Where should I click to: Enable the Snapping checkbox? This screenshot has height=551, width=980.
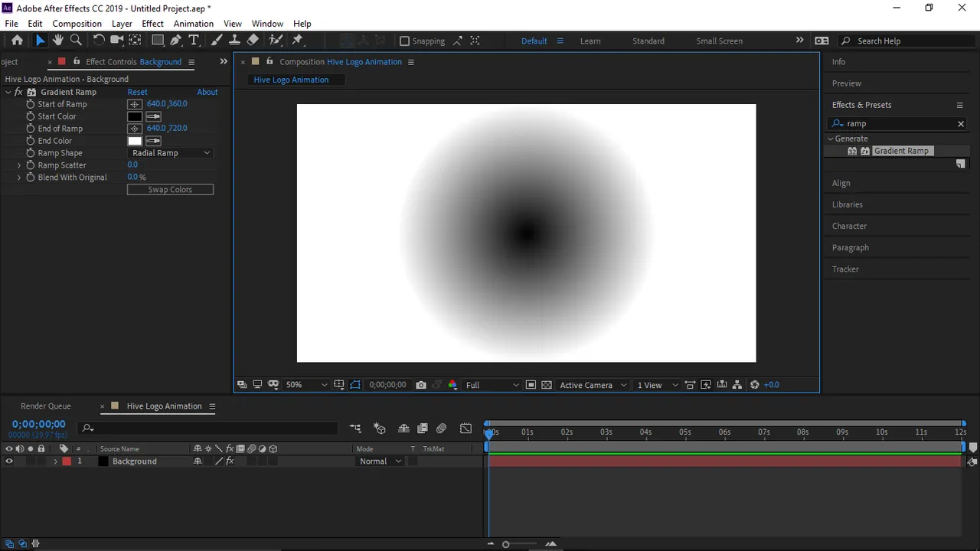[x=405, y=41]
